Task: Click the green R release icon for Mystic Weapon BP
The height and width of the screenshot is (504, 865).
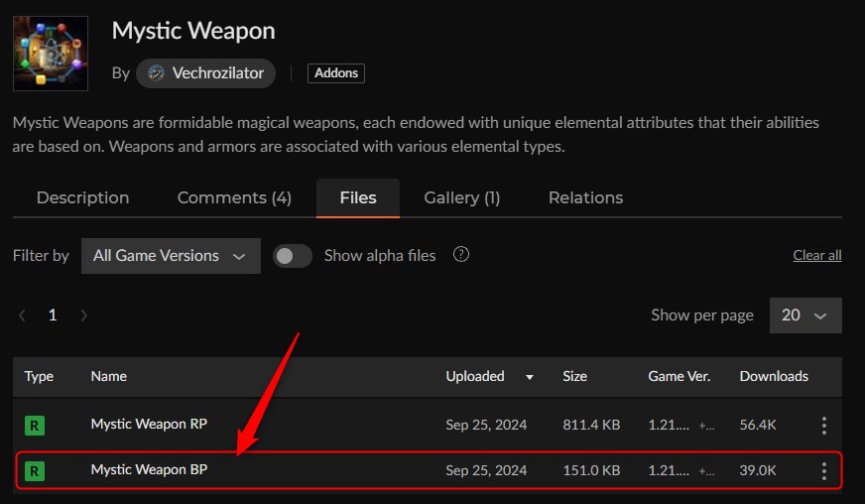Action: 35,471
